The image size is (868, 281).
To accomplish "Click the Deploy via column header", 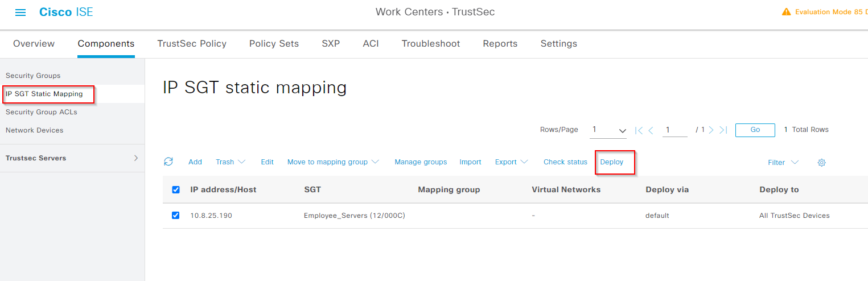I will click(667, 189).
